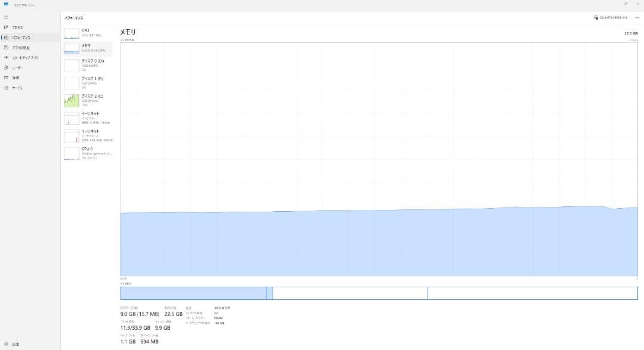Click the Task Manager title bar icon
Viewport: 644px width, 350px height.
5,4
